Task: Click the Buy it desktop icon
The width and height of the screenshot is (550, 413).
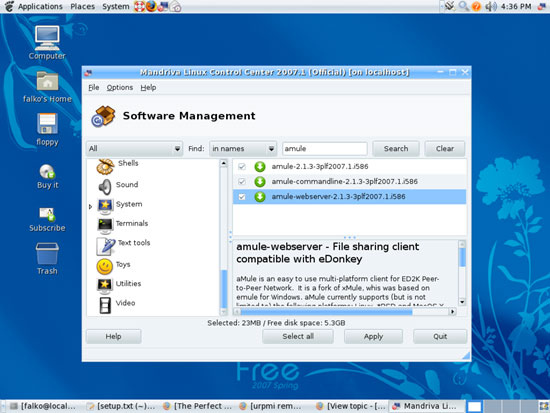Action: (47, 172)
